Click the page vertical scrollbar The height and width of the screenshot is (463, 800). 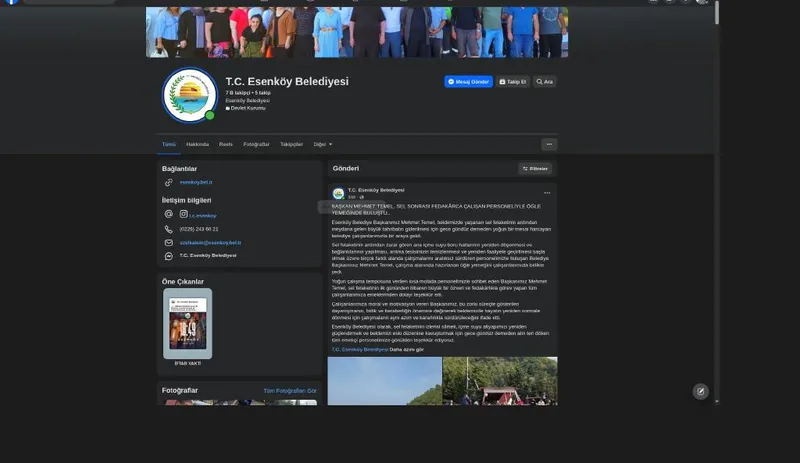pos(717,12)
